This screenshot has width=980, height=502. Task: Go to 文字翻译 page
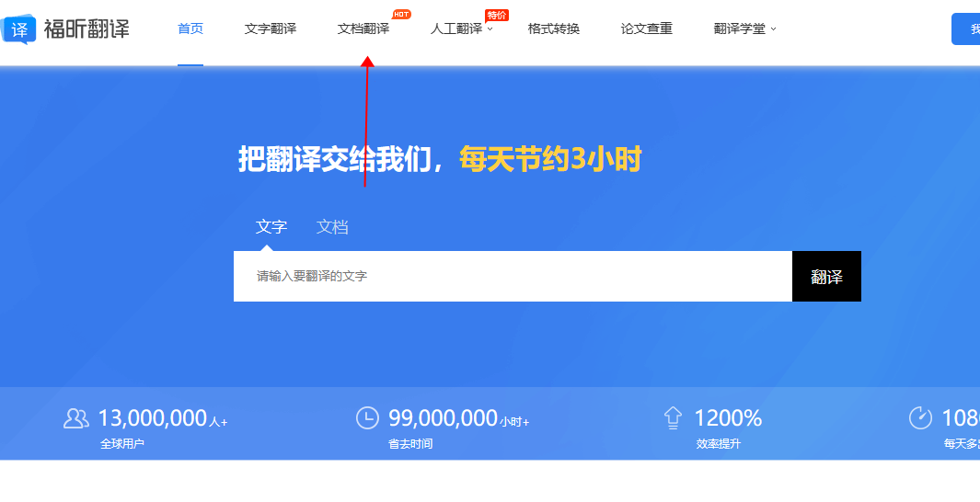point(270,29)
